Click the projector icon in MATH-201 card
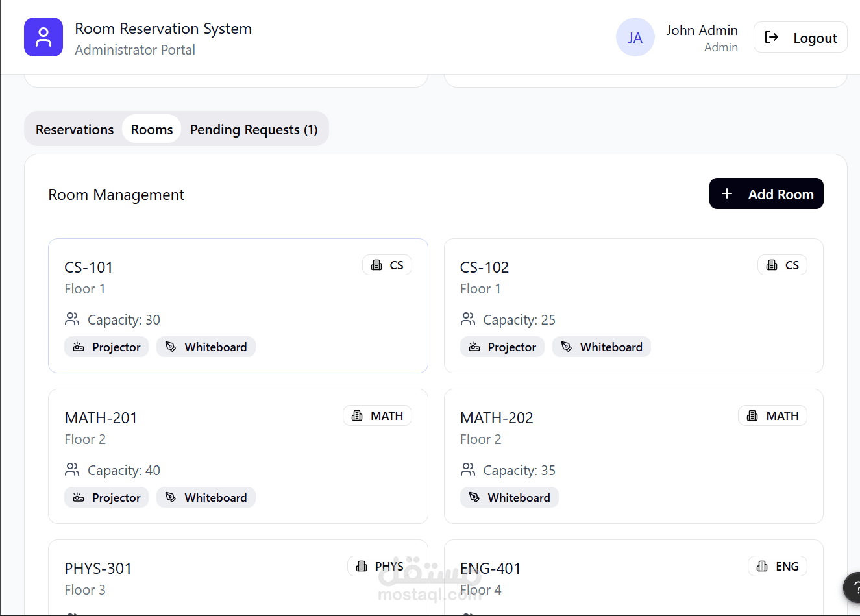This screenshot has width=860, height=616. pyautogui.click(x=79, y=497)
